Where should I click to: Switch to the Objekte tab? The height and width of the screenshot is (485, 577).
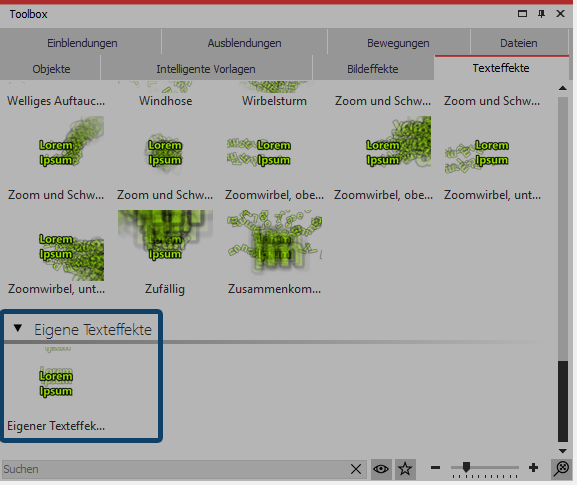tap(51, 69)
